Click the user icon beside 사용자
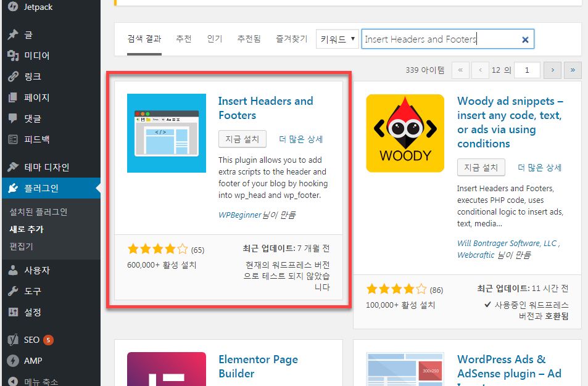Screen dimensions: 588x386 tap(13, 270)
